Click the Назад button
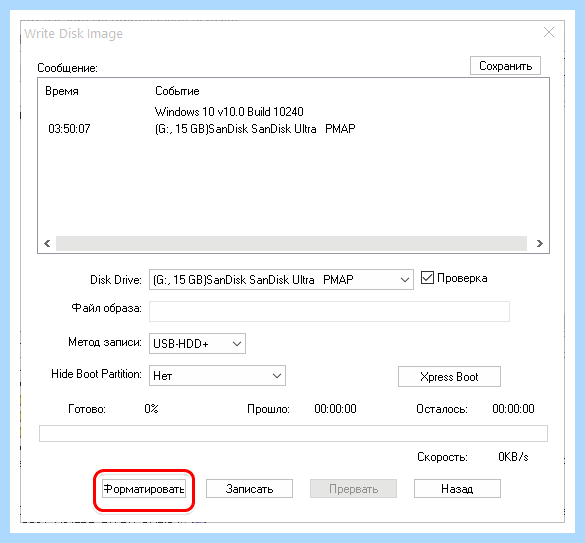This screenshot has height=543, width=585. [457, 489]
